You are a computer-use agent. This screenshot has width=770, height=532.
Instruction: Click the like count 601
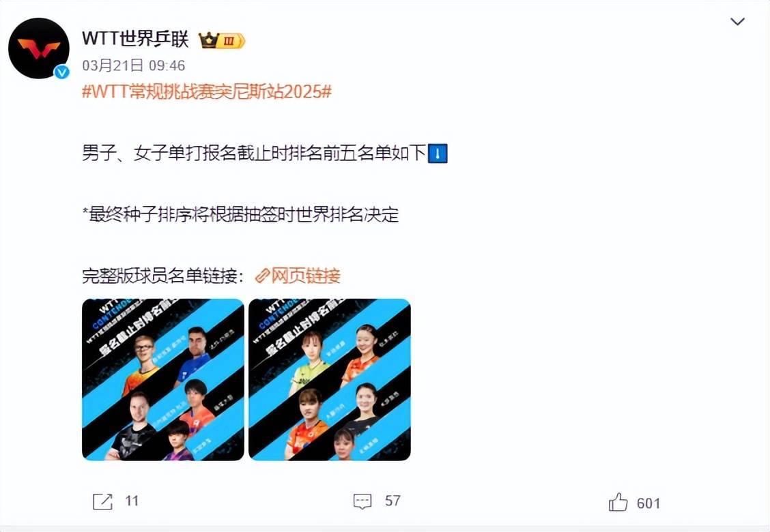648,503
